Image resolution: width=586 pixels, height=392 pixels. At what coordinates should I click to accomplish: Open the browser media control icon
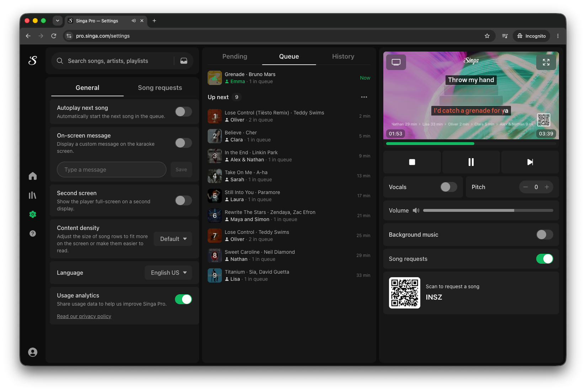pyautogui.click(x=505, y=36)
